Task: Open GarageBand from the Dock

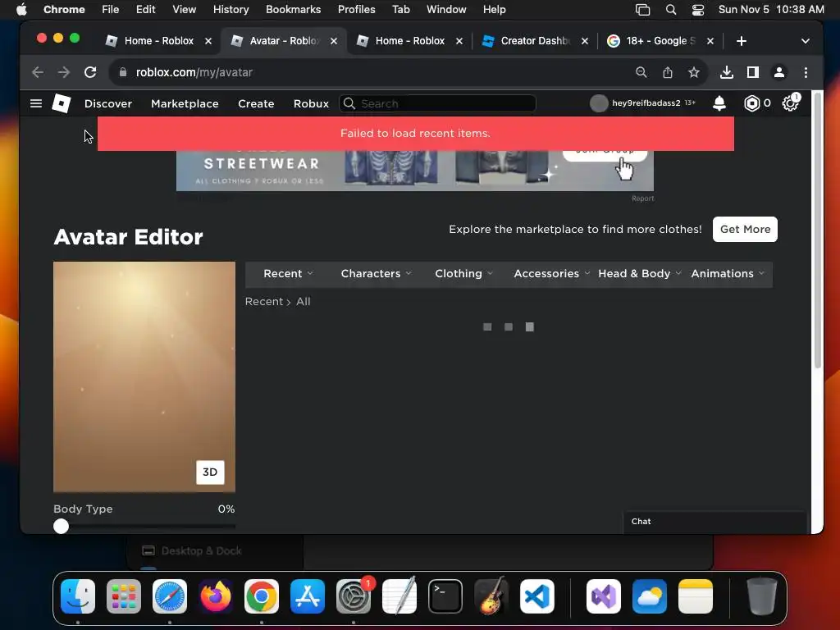Action: tap(491, 596)
